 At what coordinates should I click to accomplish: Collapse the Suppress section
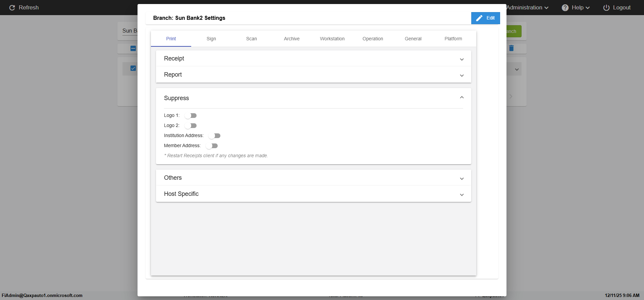pyautogui.click(x=462, y=98)
